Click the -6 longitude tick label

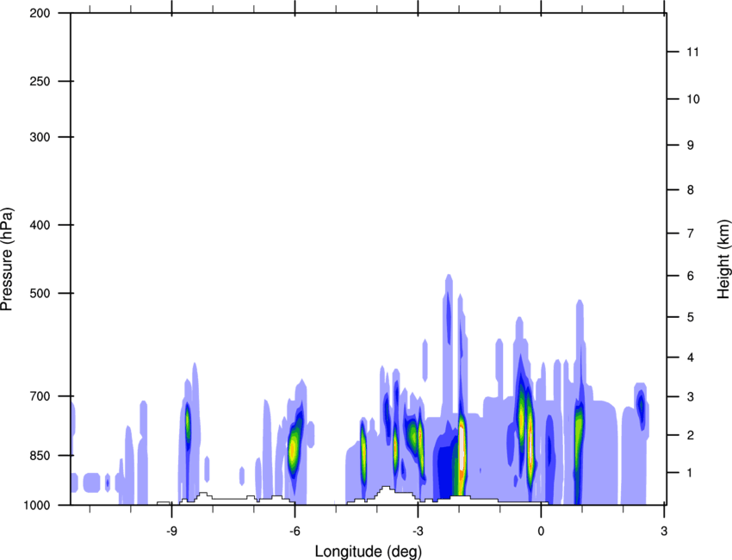[x=295, y=532]
